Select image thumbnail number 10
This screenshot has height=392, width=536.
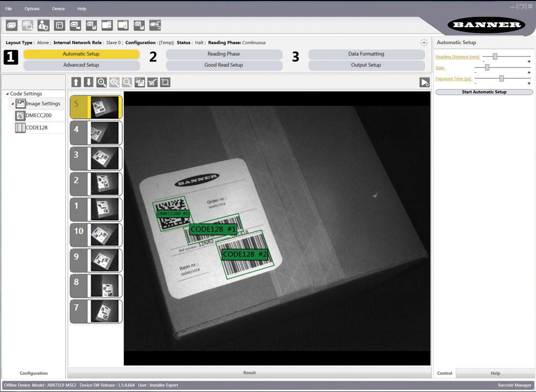96,235
